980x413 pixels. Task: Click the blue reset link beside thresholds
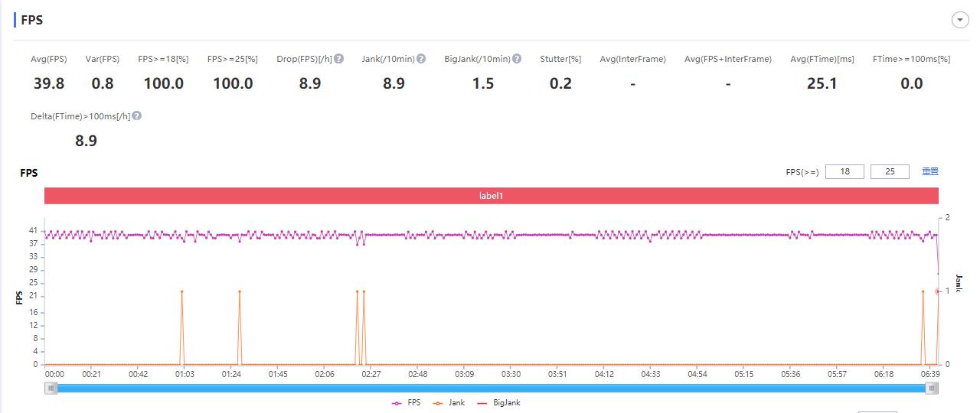(x=930, y=171)
